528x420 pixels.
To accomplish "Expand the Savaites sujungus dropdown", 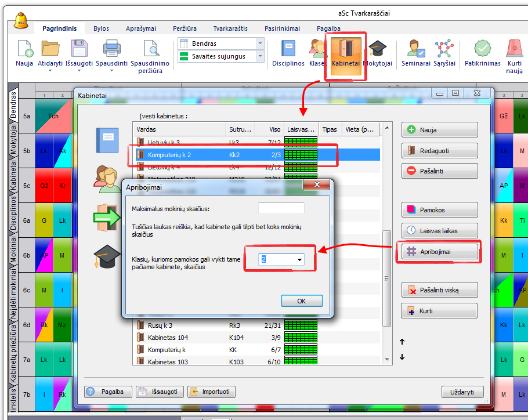I will point(259,56).
